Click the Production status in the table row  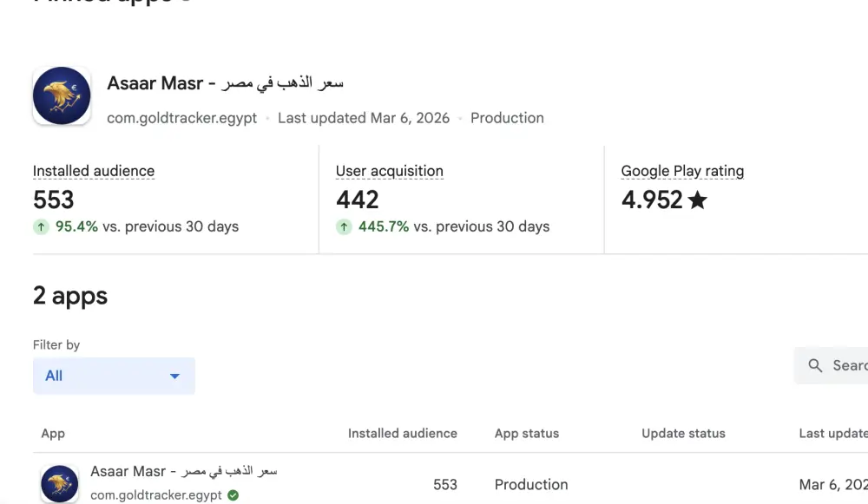coord(531,485)
